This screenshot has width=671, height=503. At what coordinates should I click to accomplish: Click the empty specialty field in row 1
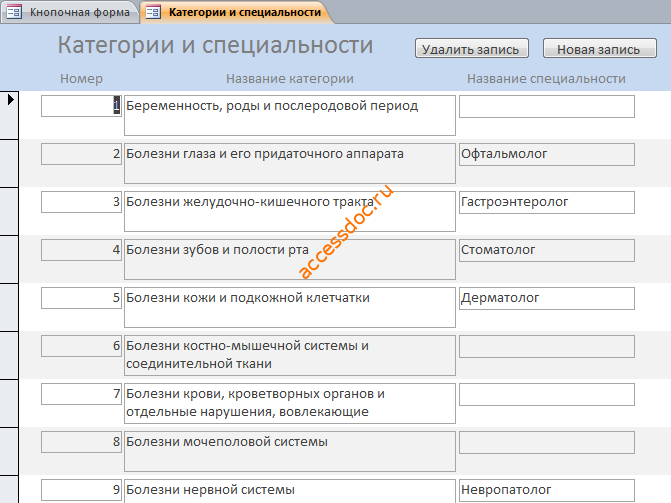pos(547,106)
